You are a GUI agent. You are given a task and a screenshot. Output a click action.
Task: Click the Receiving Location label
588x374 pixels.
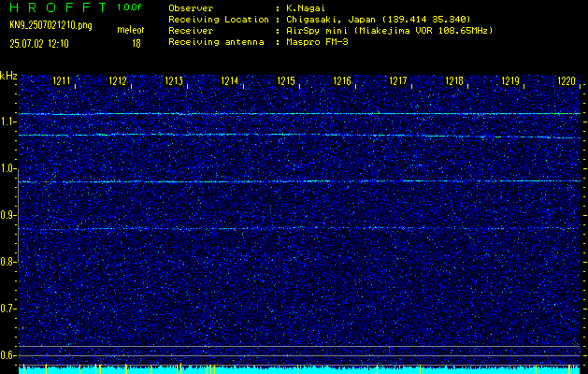[219, 20]
